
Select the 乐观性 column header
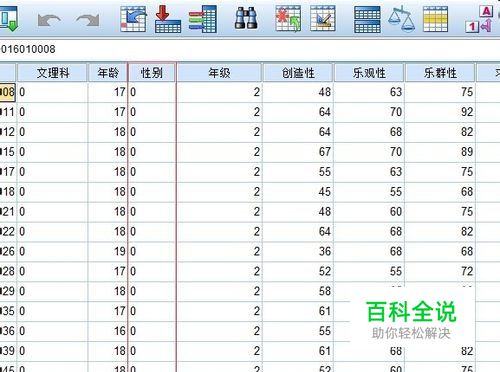(369, 72)
